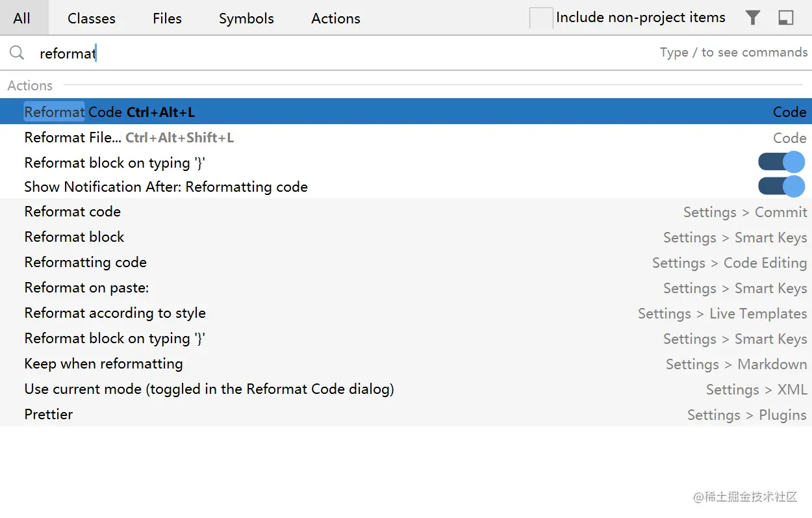Image resolution: width=812 pixels, height=518 pixels.
Task: Toggle Reformat block on typing '}' switch
Action: point(781,162)
